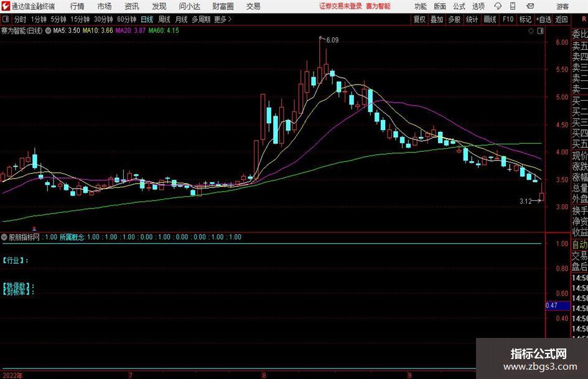Open the 公式 menu
The height and width of the screenshot is (379, 588).
pos(459,6)
